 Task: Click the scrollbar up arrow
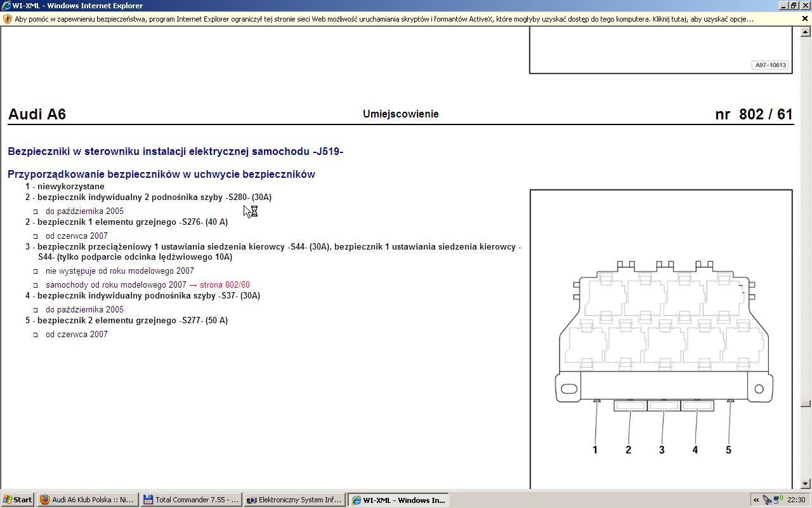806,32
